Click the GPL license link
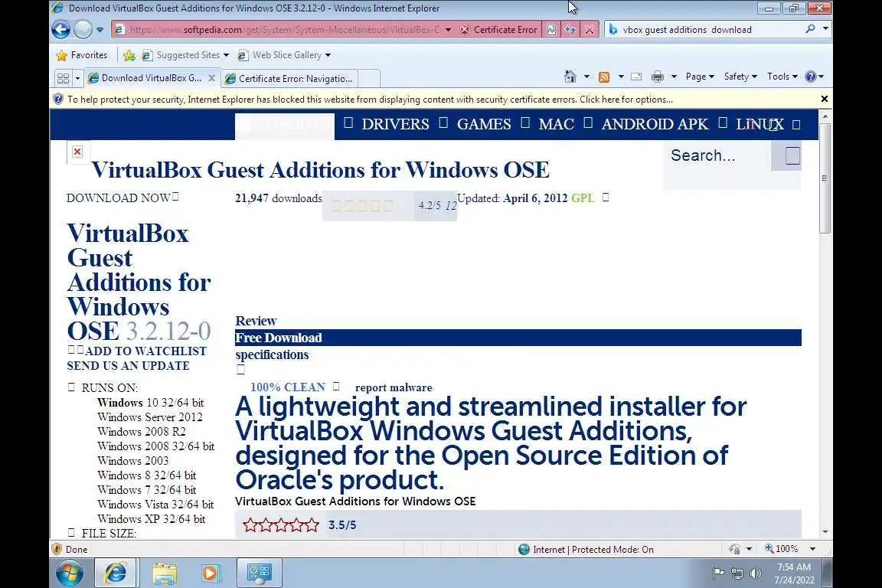 (583, 198)
